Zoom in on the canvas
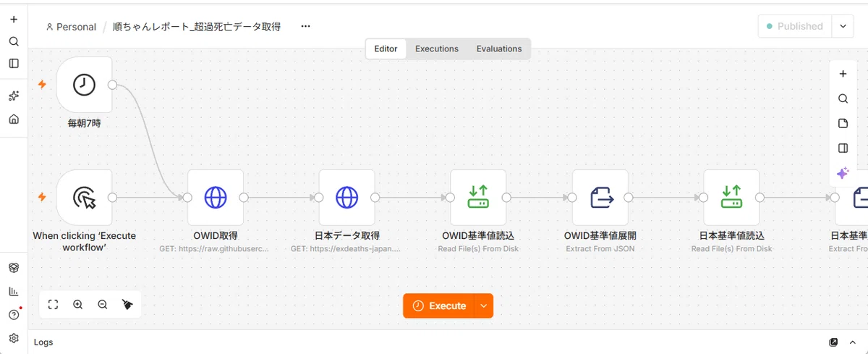Image resolution: width=868 pixels, height=354 pixels. (x=78, y=305)
